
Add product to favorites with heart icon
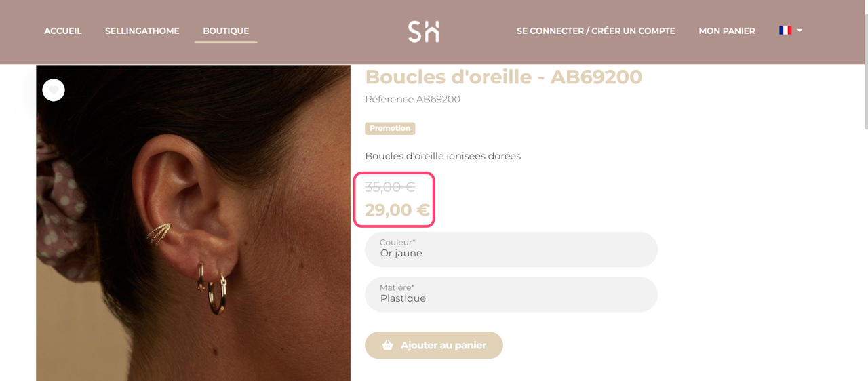pyautogui.click(x=54, y=90)
